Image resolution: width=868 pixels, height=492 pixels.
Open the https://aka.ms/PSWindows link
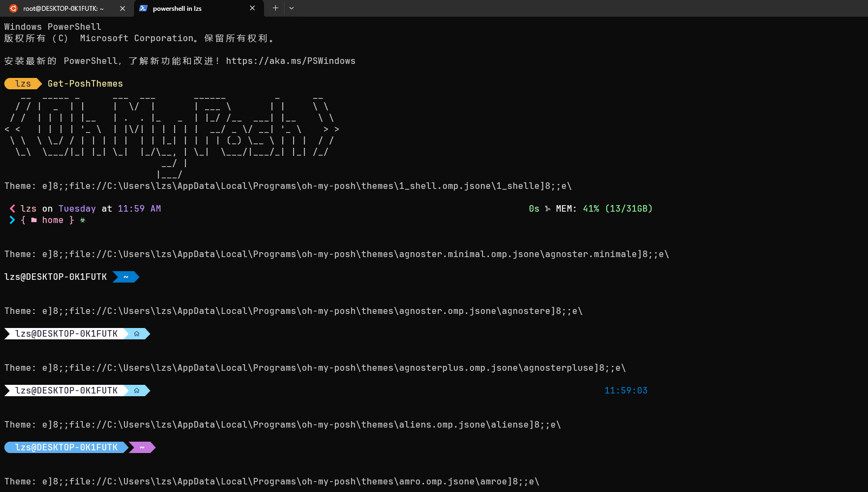coord(290,61)
